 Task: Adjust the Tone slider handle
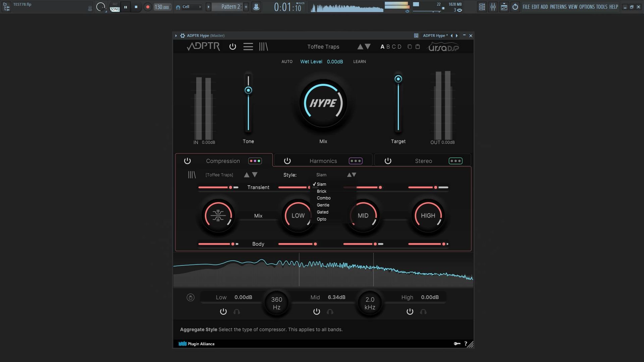(x=248, y=90)
